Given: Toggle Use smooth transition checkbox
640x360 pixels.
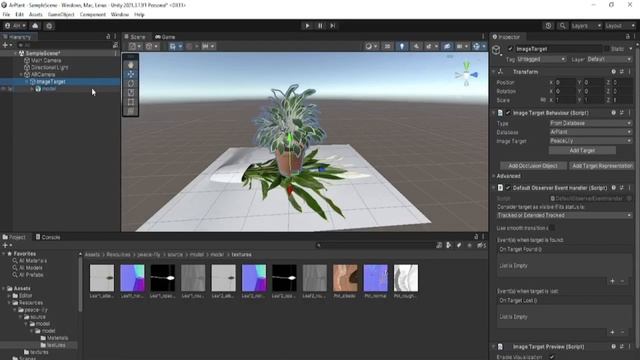Looking at the screenshot, I should click(x=552, y=228).
